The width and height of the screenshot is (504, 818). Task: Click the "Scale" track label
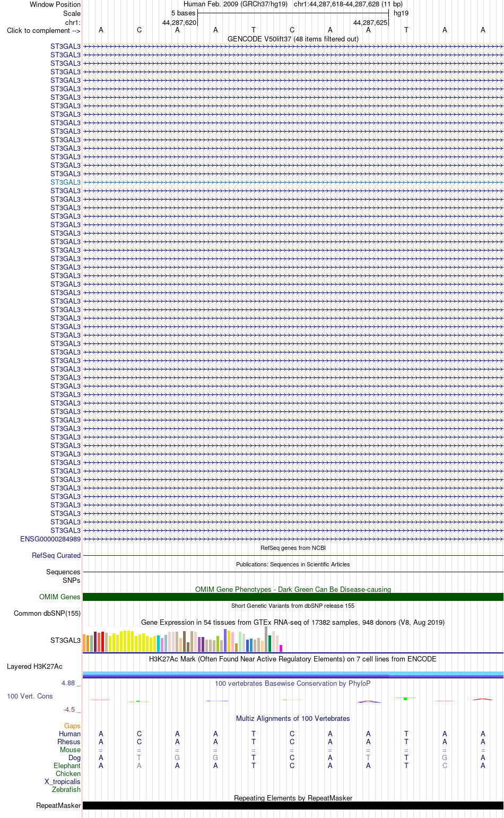coord(72,13)
